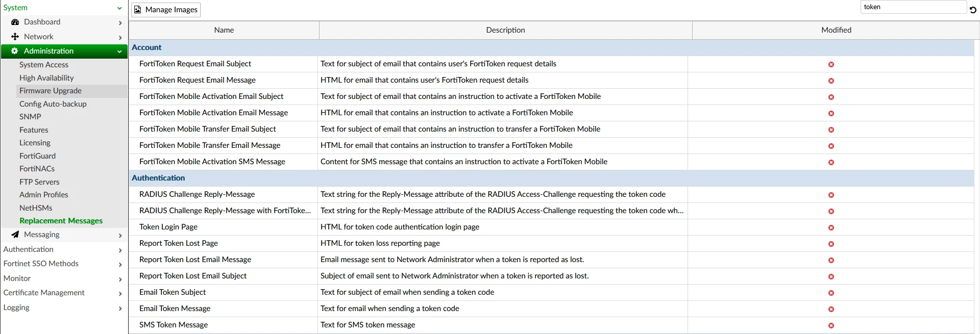Screen dimensions: 980x334
Task: Open High Availability menu item
Action: (x=46, y=78)
